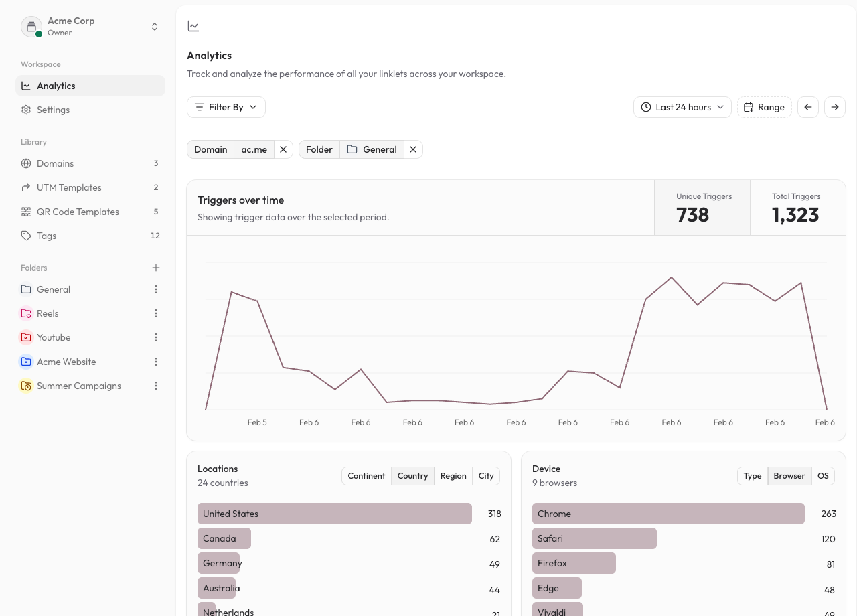The width and height of the screenshot is (857, 616).
Task: Switch the Locations view to Region
Action: pyautogui.click(x=453, y=476)
